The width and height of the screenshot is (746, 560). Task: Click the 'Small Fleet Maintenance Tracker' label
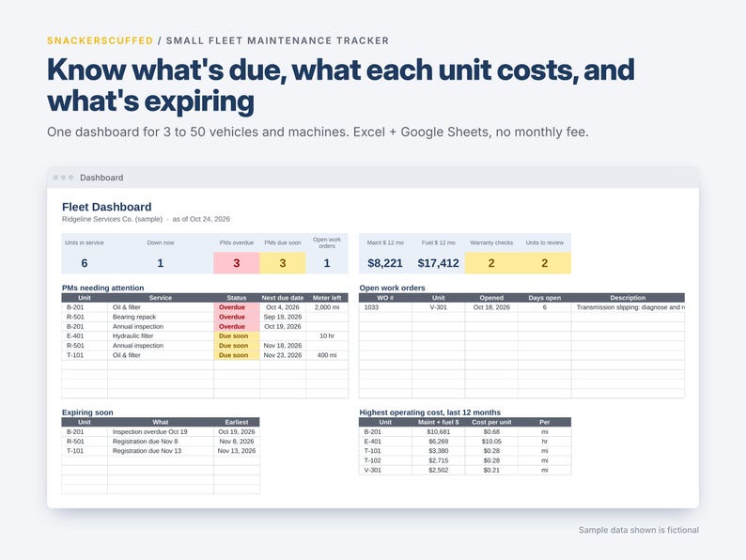click(277, 40)
